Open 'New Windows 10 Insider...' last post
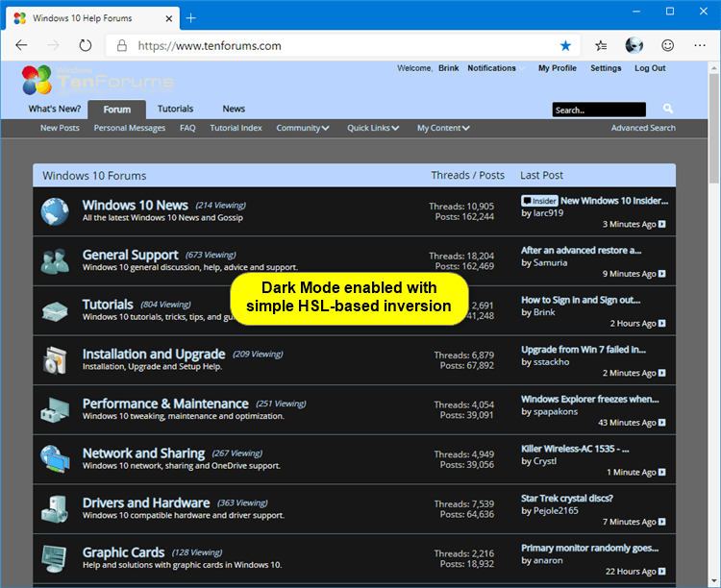721x588 pixels. [x=614, y=201]
